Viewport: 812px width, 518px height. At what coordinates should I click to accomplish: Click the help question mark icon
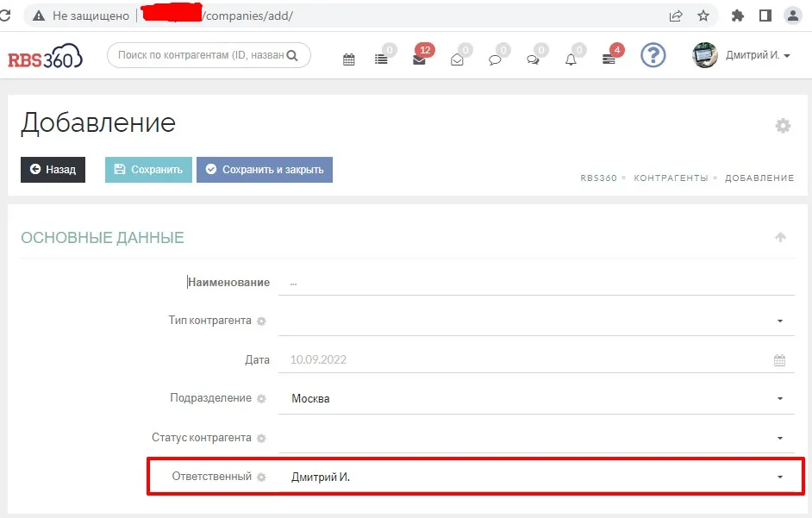(653, 56)
